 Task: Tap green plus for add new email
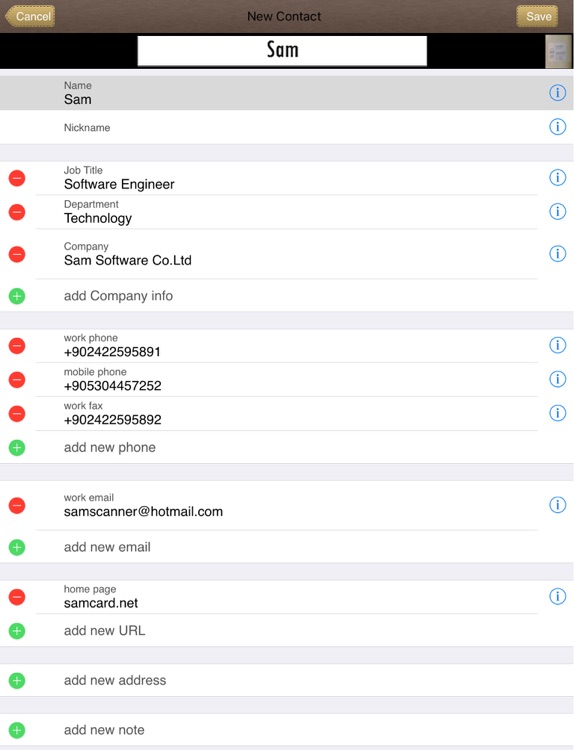click(17, 547)
